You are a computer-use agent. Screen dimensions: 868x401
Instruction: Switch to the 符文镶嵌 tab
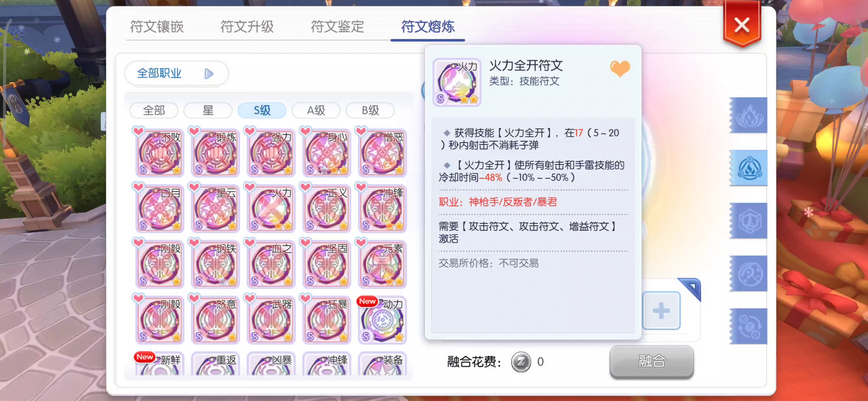157,27
